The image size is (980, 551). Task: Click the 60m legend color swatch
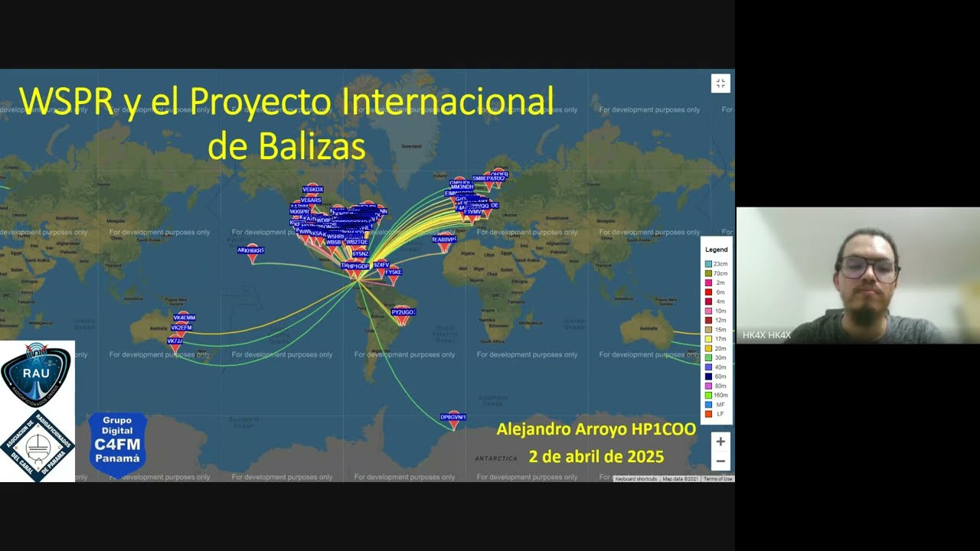tap(709, 377)
